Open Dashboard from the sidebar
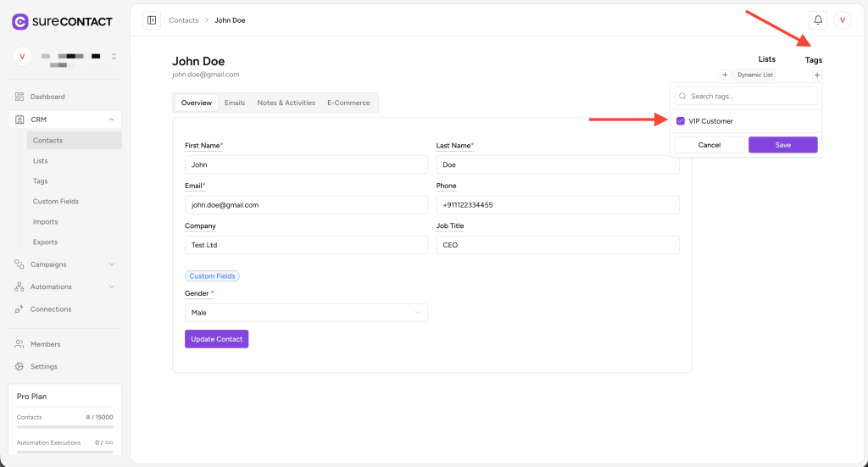The height and width of the screenshot is (467, 868). pyautogui.click(x=47, y=97)
